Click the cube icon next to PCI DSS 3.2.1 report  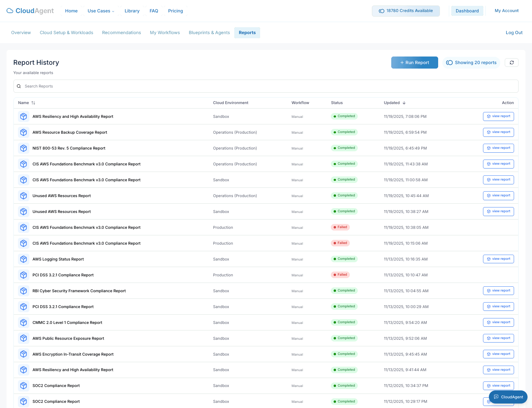pyautogui.click(x=23, y=275)
